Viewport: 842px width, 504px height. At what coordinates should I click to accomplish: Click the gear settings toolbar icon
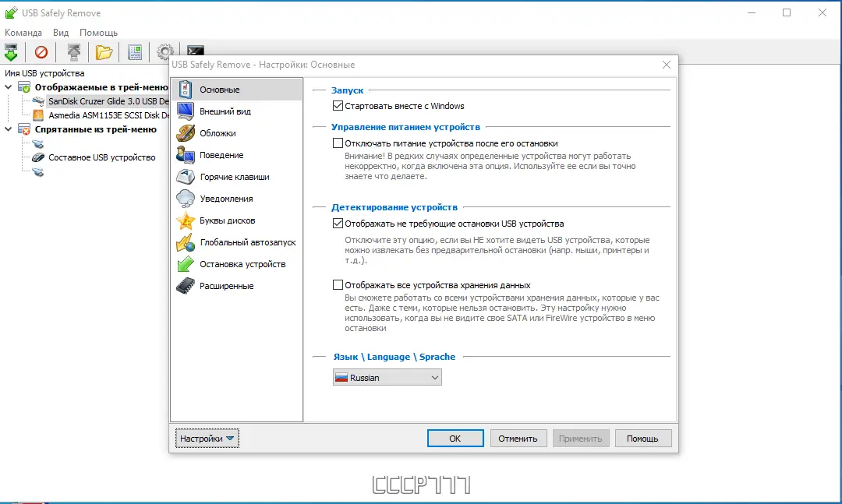tap(165, 51)
